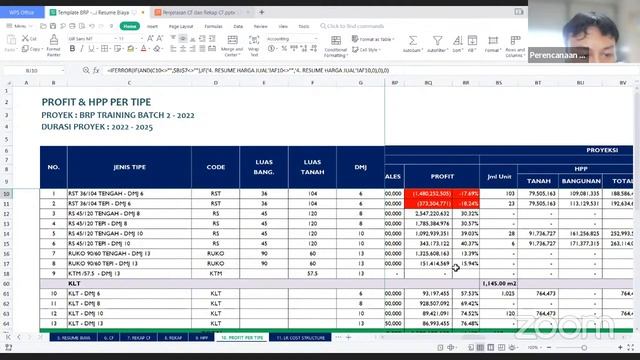Open Cell Style dropdown
The width and height of the screenshot is (640, 360).
click(x=367, y=50)
